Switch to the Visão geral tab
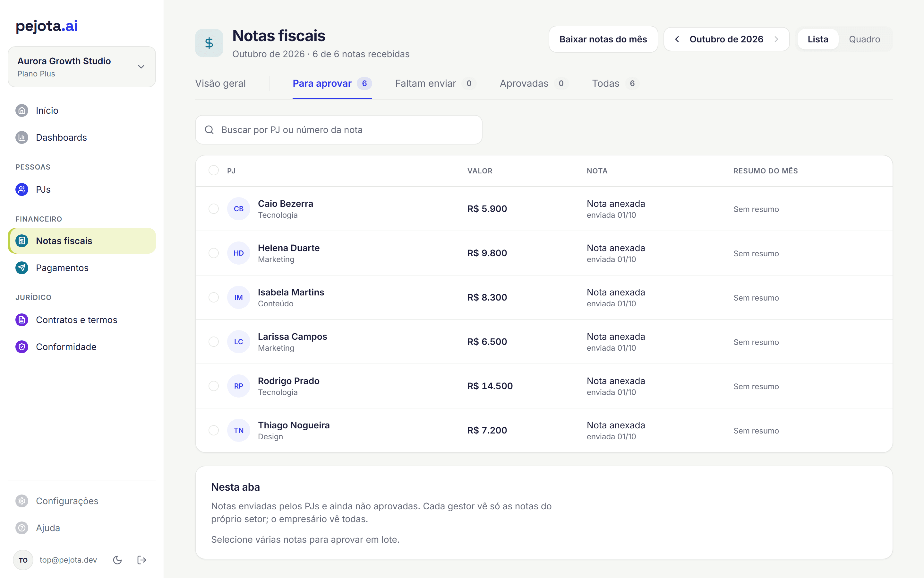The image size is (924, 578). tap(220, 83)
